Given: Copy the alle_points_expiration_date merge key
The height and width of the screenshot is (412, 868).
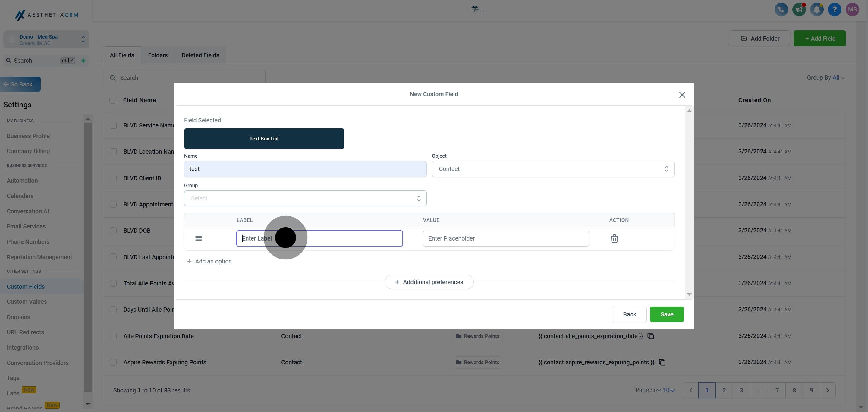Looking at the screenshot, I should click(651, 336).
